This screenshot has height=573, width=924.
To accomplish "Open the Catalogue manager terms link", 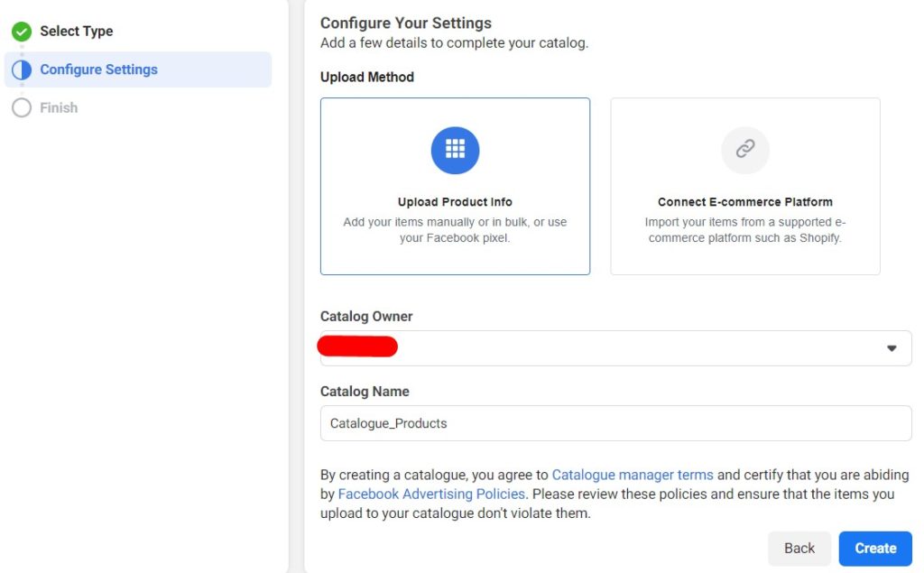I will coord(632,475).
